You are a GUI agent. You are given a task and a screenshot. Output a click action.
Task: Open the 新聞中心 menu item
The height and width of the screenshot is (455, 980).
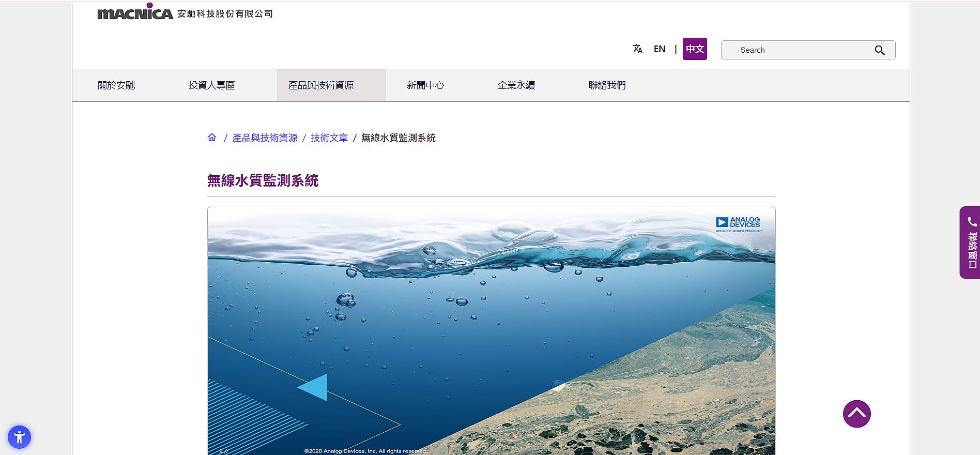pos(425,85)
